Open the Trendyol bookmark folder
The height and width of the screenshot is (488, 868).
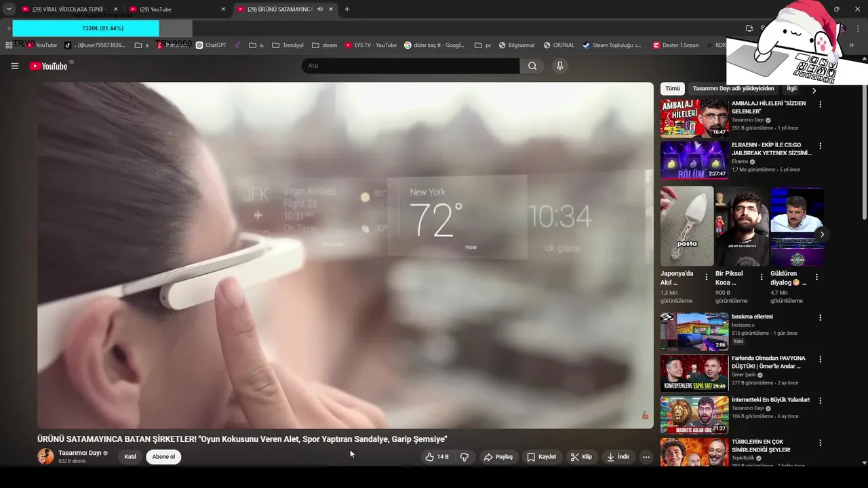click(288, 45)
